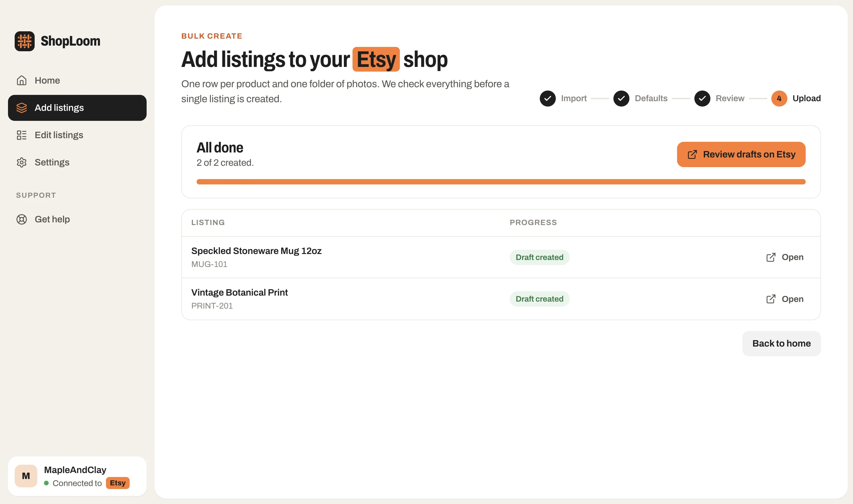The width and height of the screenshot is (853, 504).
Task: Click the Upload step number 4 circle
Action: click(x=779, y=99)
